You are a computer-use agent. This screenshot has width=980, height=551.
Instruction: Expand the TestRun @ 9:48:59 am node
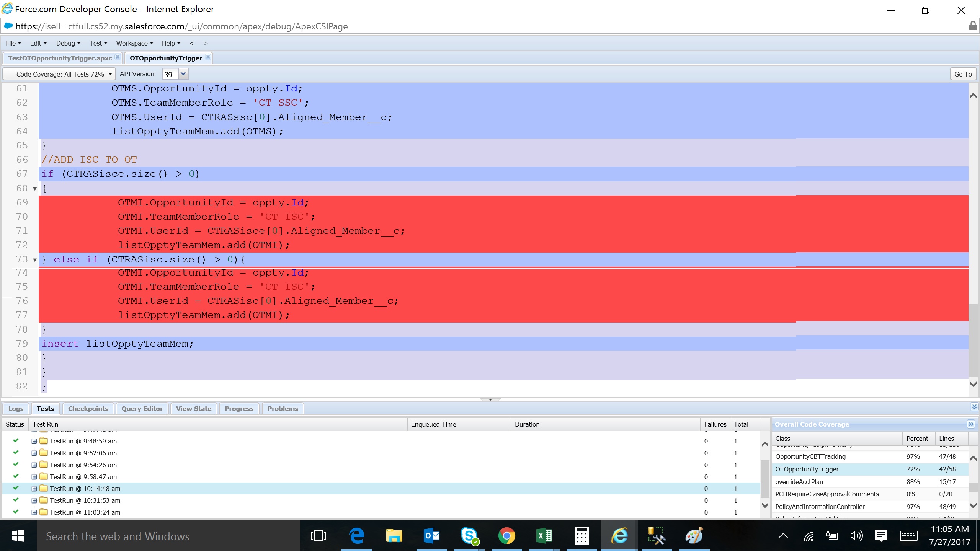pos(34,441)
